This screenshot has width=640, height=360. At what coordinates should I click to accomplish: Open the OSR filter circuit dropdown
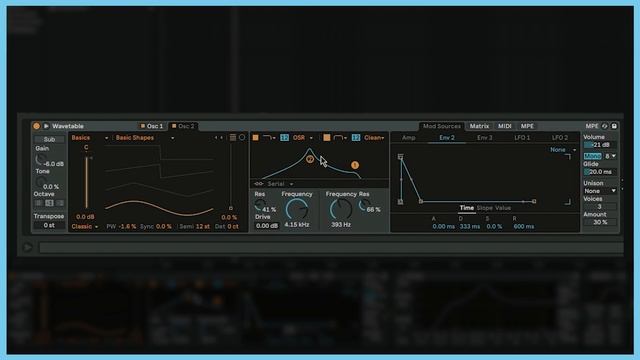[x=302, y=138]
